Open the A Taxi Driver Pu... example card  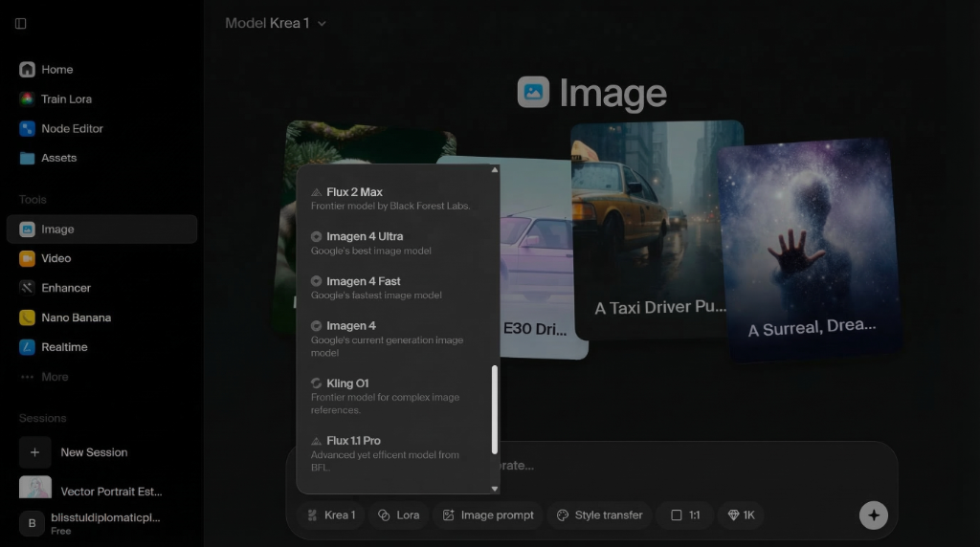(657, 230)
